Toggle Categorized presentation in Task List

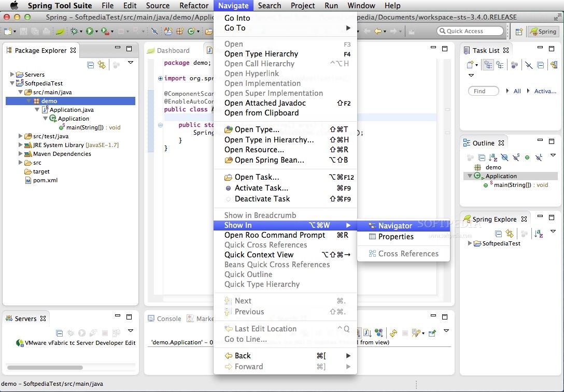pyautogui.click(x=488, y=65)
